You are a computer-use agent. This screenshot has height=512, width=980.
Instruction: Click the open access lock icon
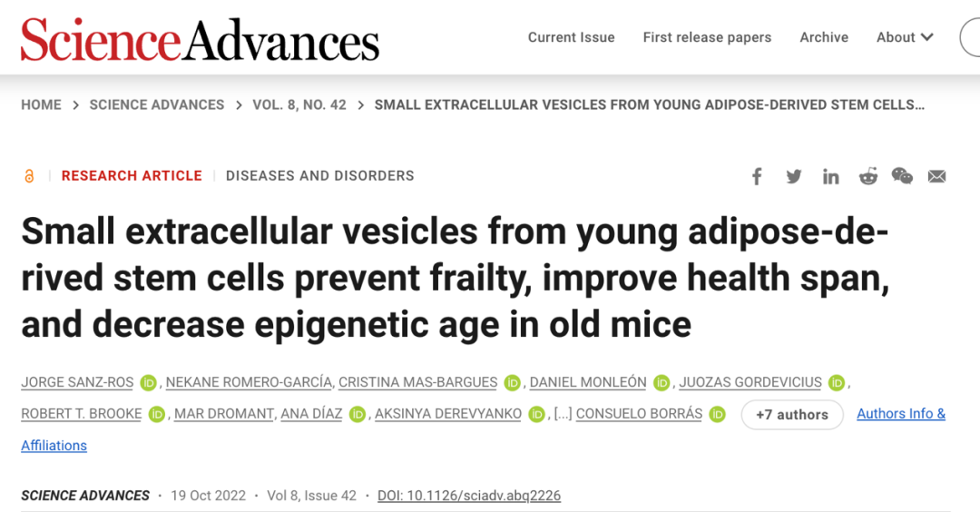pos(29,176)
